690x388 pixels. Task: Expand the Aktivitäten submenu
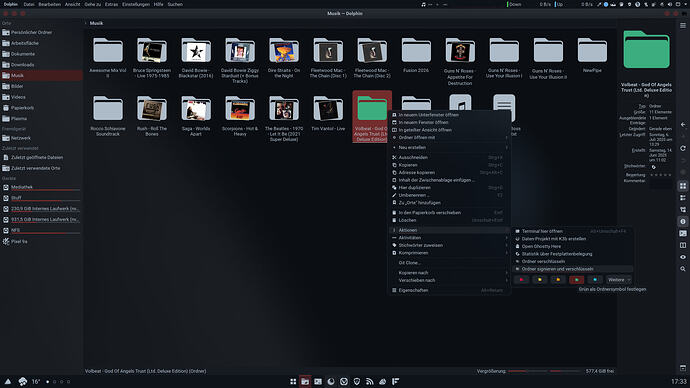coord(449,238)
